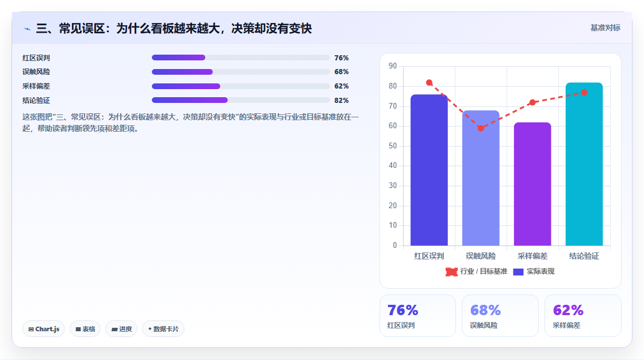Open the 68% 误触风险 data card
Screen dimensions: 644x360
tap(500, 316)
